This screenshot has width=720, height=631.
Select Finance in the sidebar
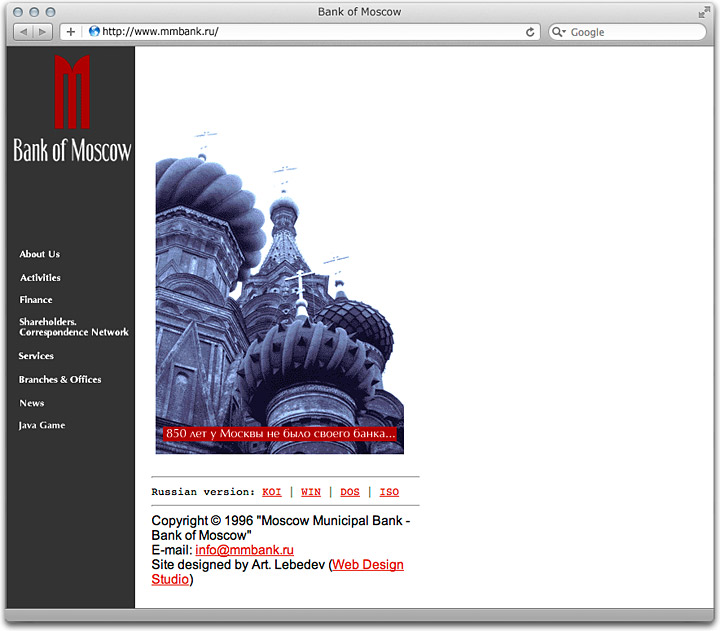coord(36,300)
